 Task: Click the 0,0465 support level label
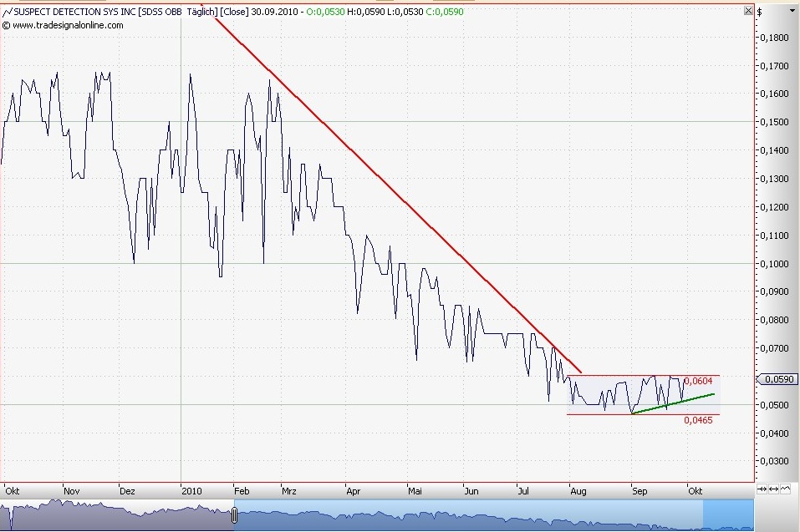[x=697, y=420]
